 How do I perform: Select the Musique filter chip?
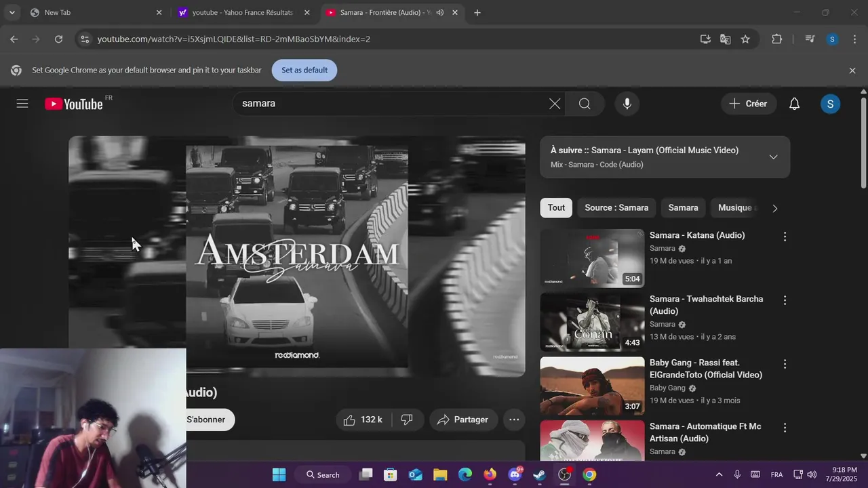735,208
